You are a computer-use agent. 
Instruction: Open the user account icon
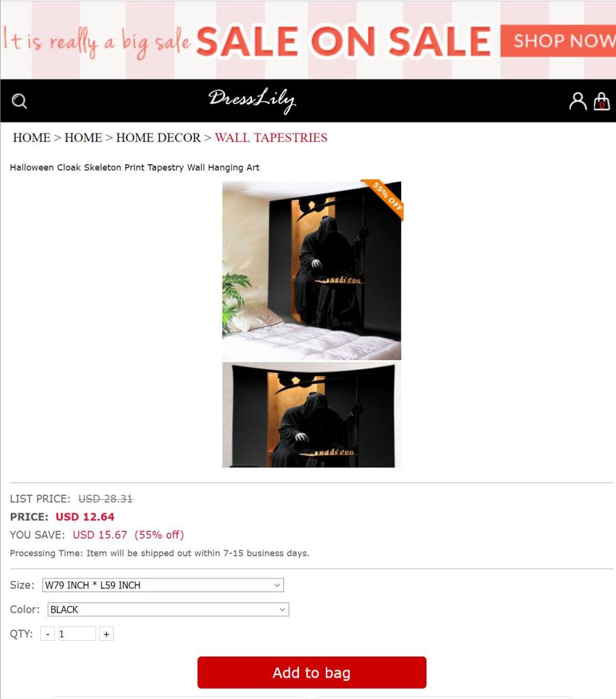pyautogui.click(x=578, y=101)
